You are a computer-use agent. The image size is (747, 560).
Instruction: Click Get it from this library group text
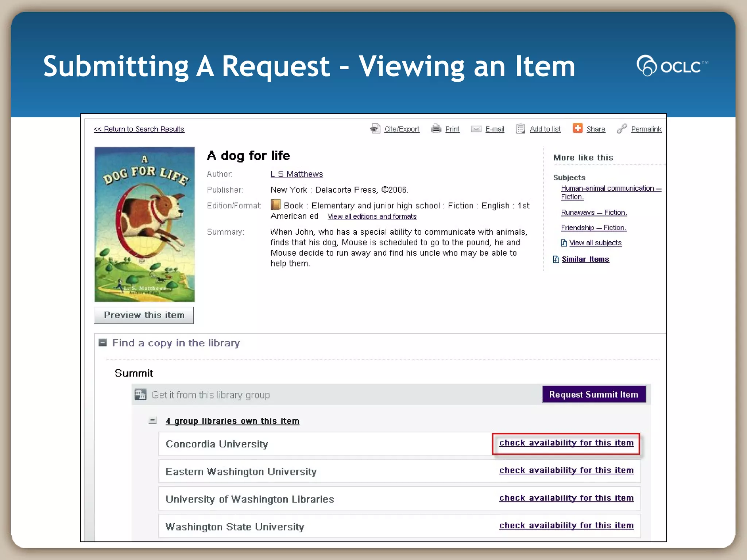(210, 395)
